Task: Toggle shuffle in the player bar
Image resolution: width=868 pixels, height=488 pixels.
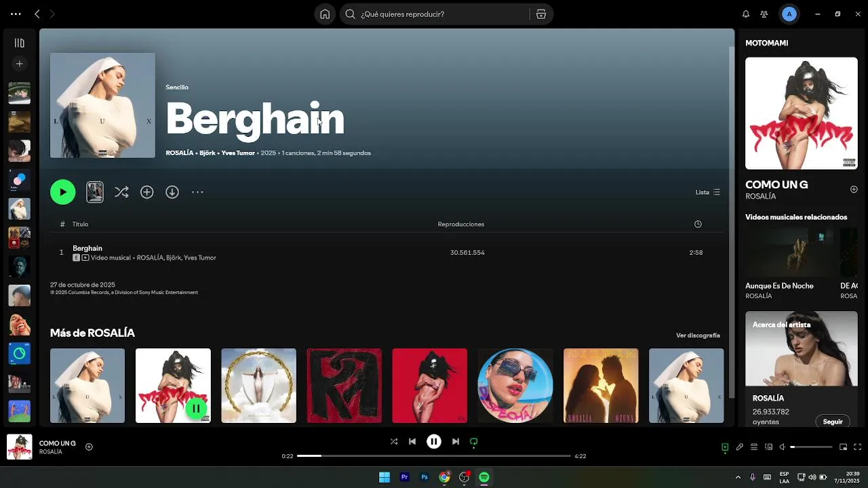Action: click(x=394, y=441)
